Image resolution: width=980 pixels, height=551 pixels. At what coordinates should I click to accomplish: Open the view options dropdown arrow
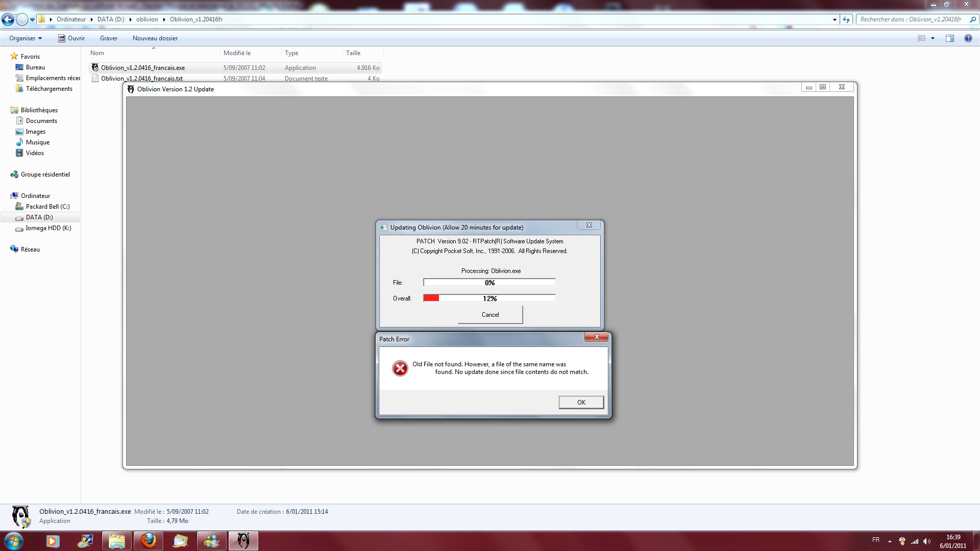coord(933,38)
